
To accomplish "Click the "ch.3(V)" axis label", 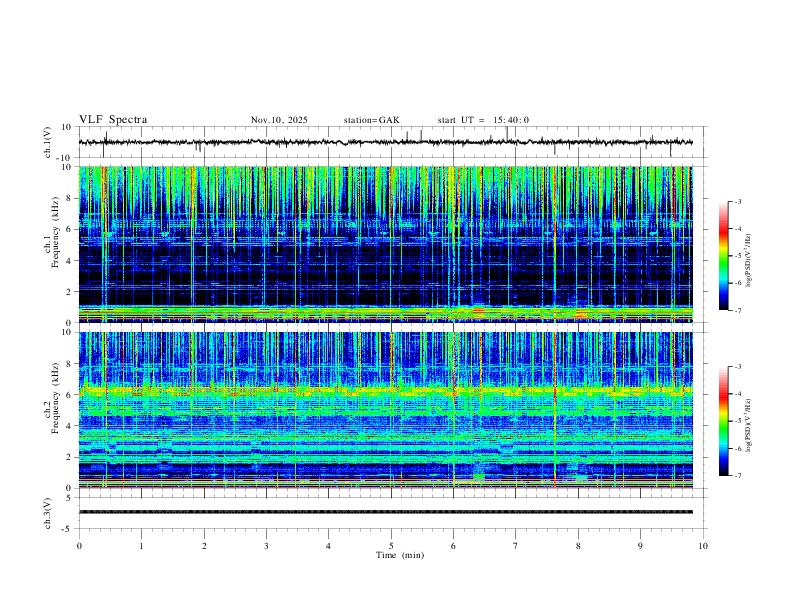I will 48,513.
